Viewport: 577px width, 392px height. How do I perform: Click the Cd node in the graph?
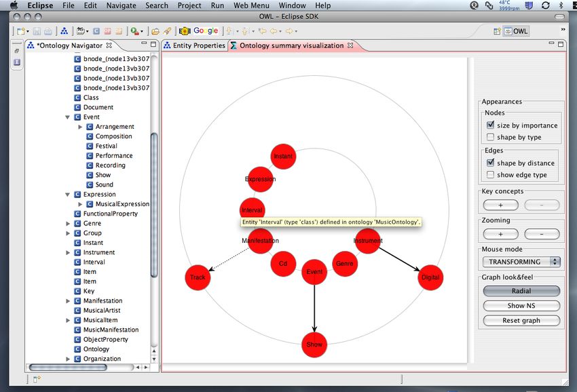click(283, 264)
